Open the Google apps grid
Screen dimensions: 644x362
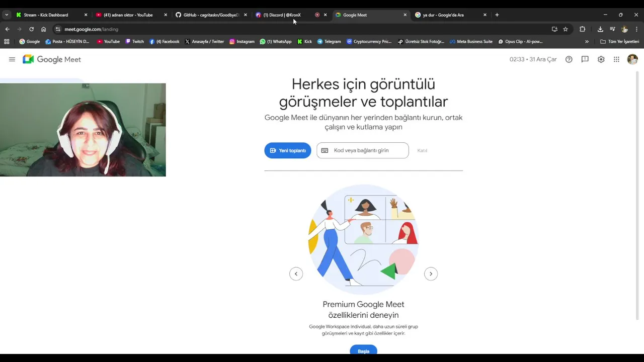(x=616, y=59)
